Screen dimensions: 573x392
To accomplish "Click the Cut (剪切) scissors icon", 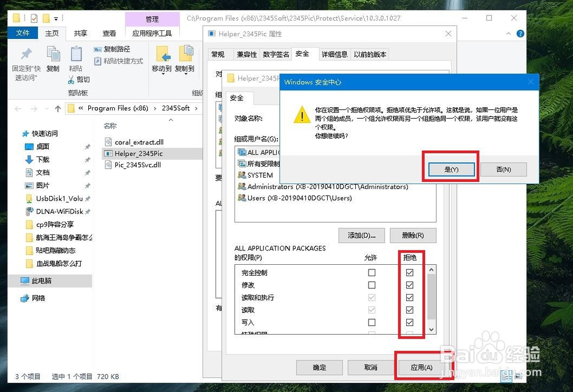I will (71, 79).
